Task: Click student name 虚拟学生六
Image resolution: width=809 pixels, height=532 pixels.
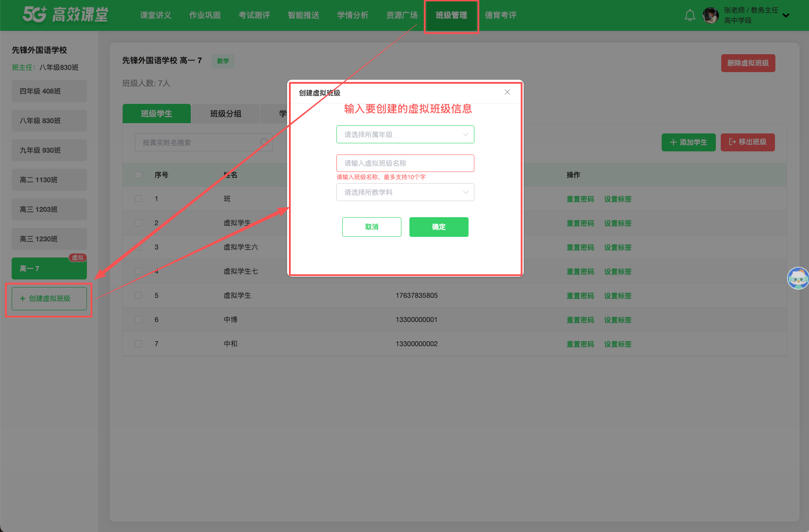Action: [x=241, y=247]
